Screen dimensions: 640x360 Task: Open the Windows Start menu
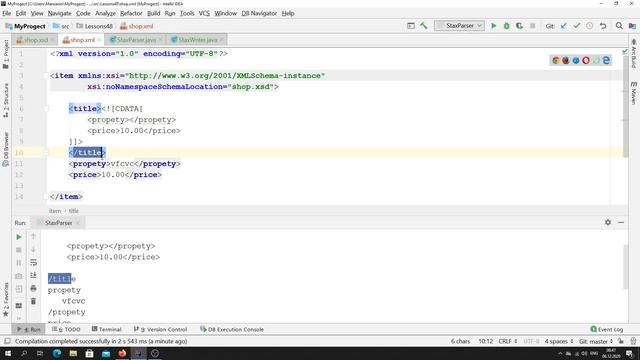[x=8, y=353]
